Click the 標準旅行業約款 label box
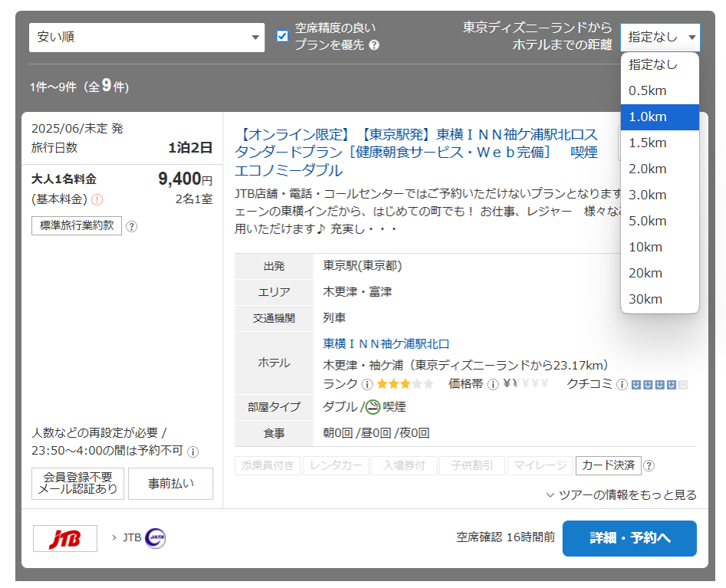 (77, 226)
